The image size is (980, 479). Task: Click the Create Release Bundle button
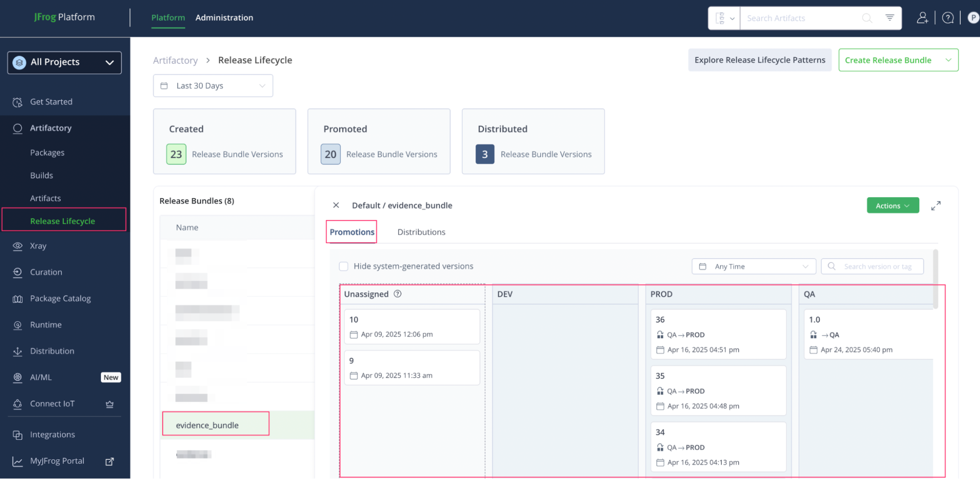[x=888, y=60]
